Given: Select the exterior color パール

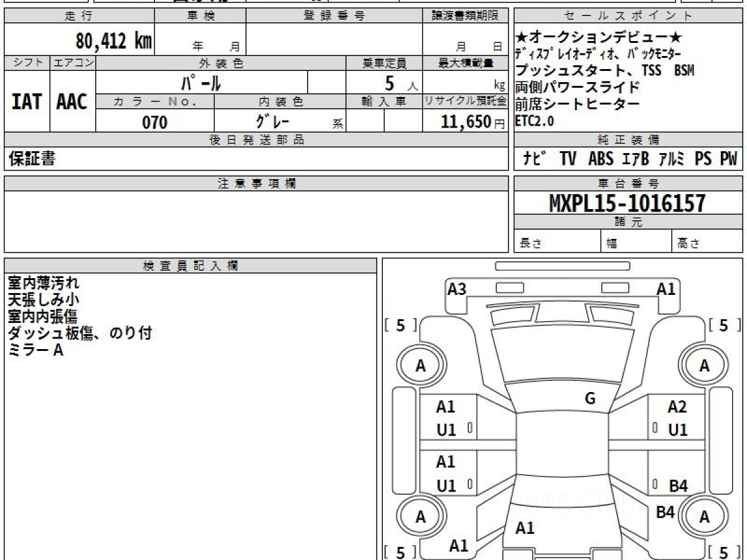Looking at the screenshot, I should pos(201,82).
